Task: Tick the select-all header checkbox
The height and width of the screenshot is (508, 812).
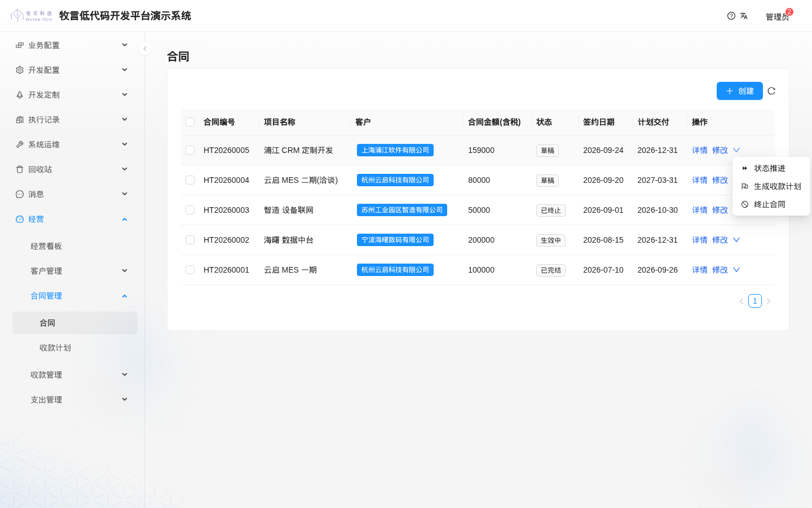Action: (x=190, y=122)
